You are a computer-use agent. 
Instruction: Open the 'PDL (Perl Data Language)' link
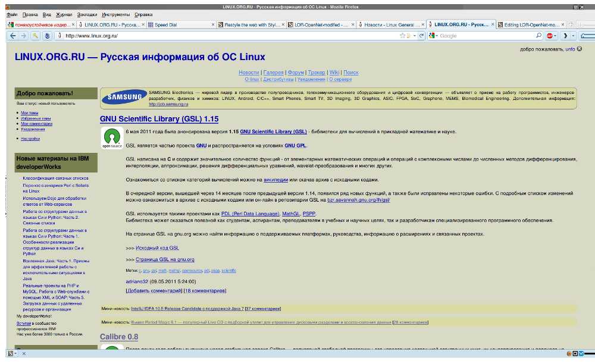(250, 214)
